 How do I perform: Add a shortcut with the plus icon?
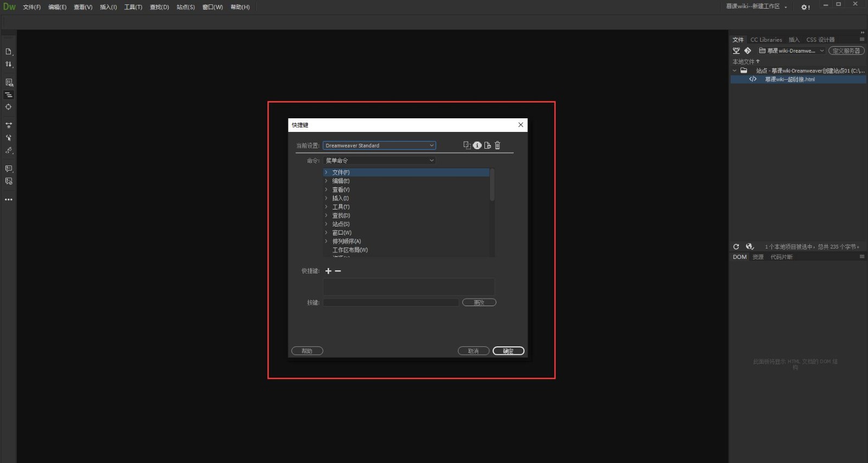[x=328, y=271]
